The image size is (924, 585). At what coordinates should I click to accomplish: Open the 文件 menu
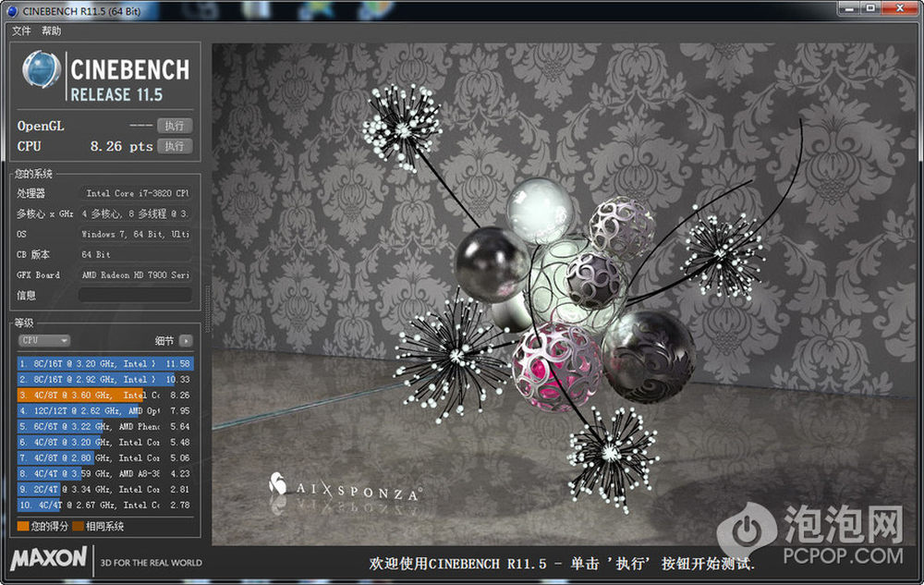(21, 30)
